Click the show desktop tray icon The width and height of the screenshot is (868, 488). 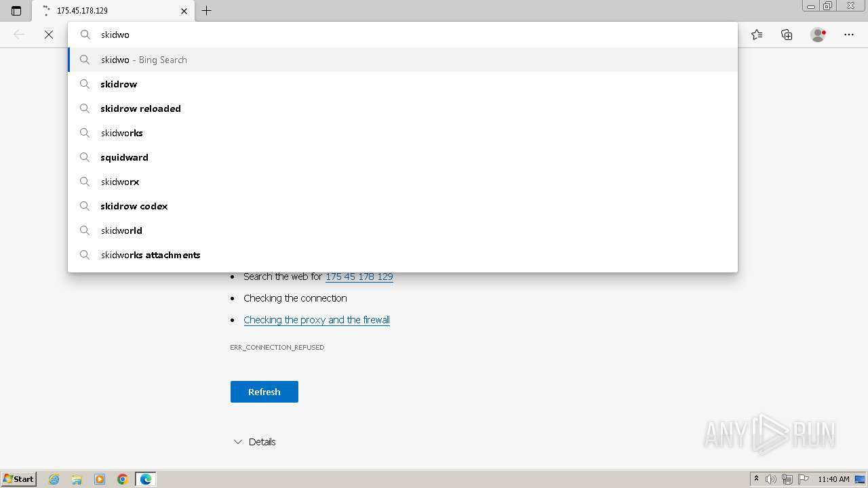point(860,479)
